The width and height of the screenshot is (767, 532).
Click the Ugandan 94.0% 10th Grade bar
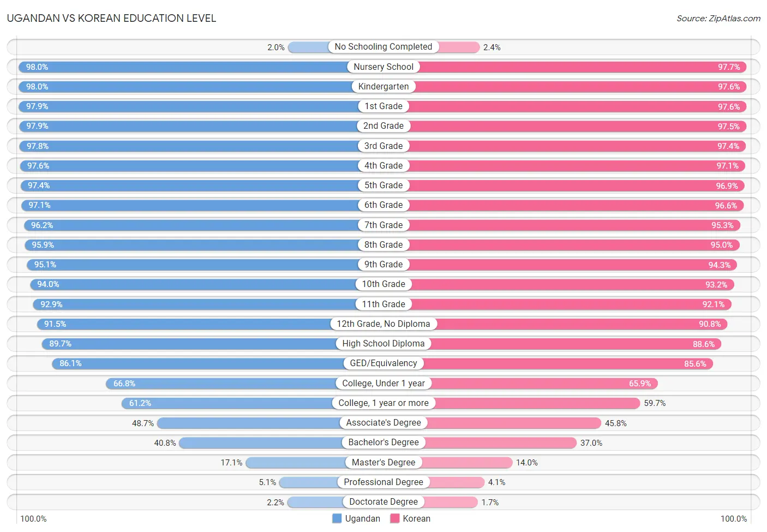pos(207,284)
